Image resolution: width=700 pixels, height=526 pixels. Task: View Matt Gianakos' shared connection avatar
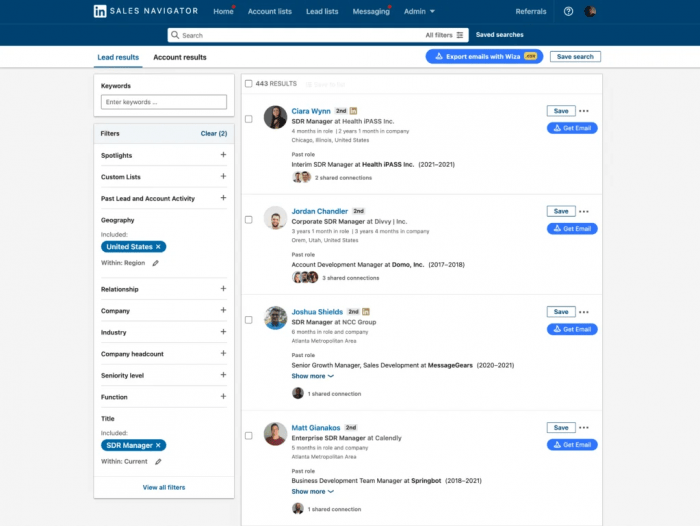tap(298, 509)
